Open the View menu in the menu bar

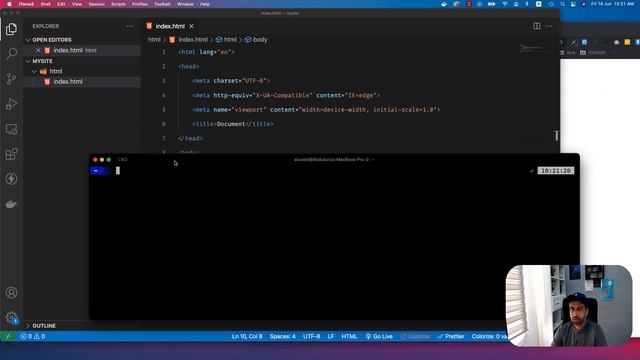click(x=76, y=4)
